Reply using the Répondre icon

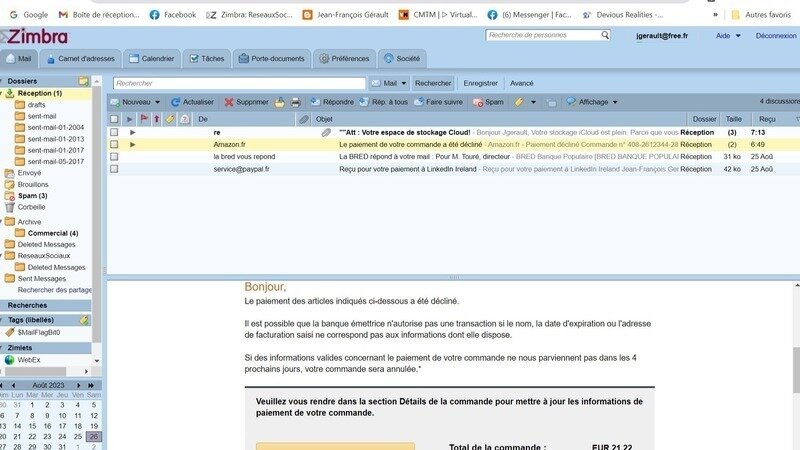pos(315,102)
